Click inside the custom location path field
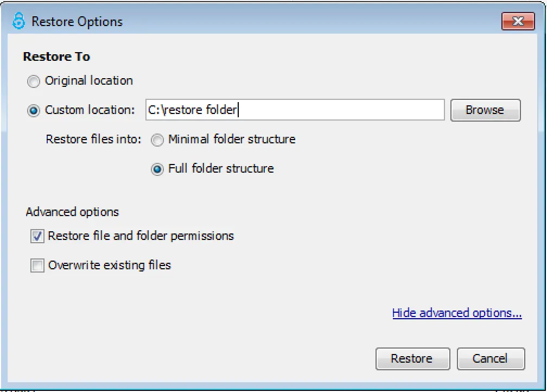 coord(295,110)
